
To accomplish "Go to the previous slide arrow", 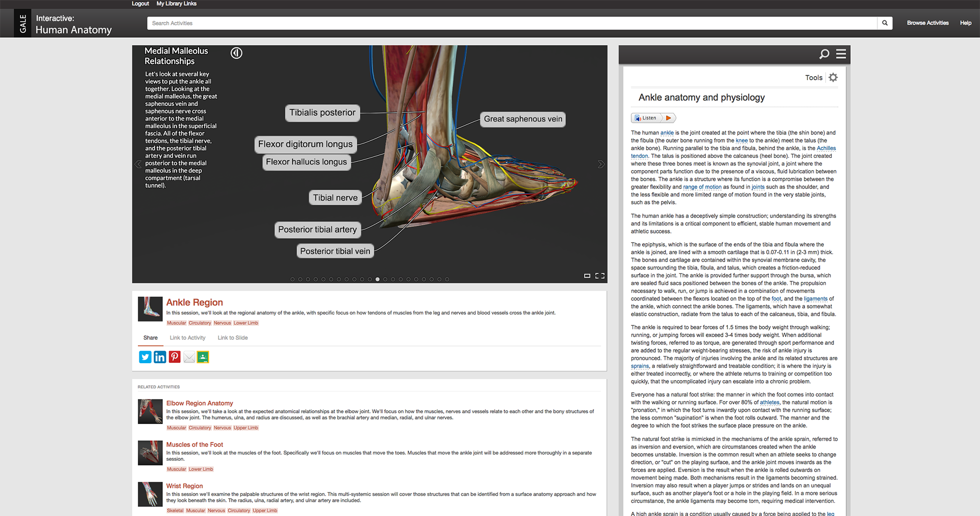I will (138, 164).
